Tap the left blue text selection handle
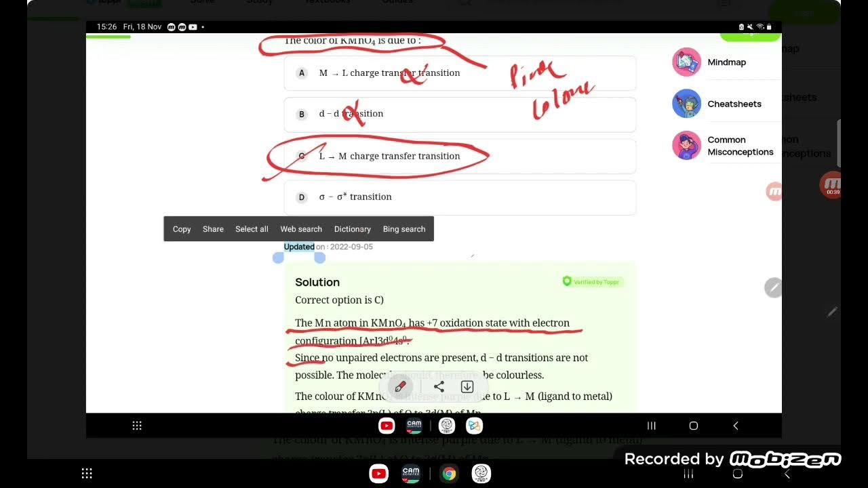Screen dimensions: 868x488 (278, 258)
